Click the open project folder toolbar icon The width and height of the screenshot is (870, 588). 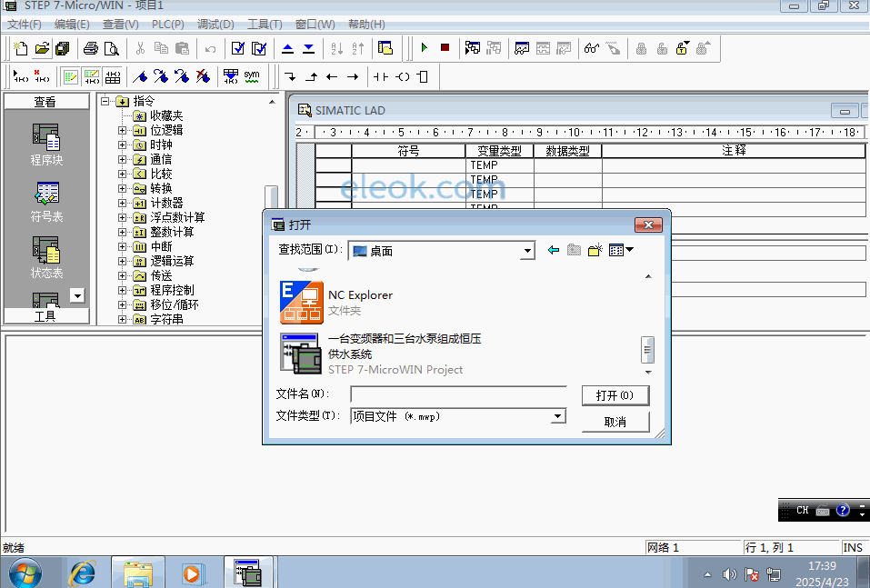tap(42, 48)
